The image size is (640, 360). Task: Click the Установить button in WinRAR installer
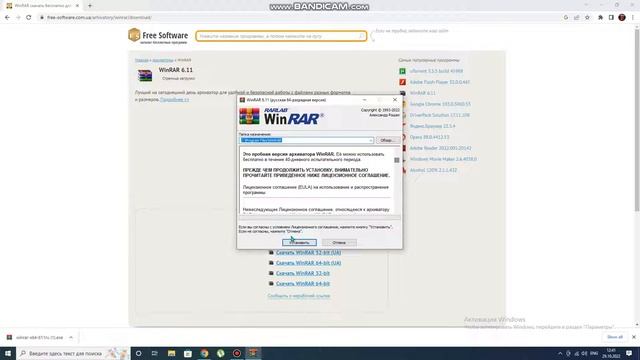pos(299,242)
